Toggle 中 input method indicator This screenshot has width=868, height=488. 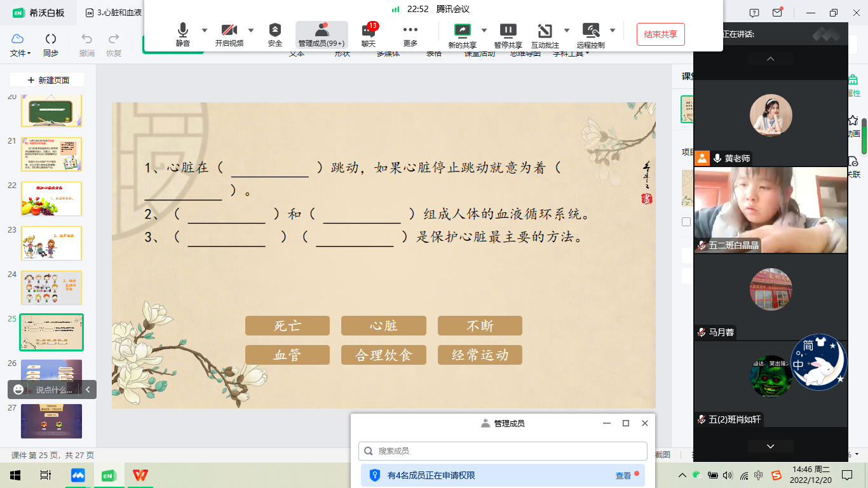pyautogui.click(x=759, y=475)
